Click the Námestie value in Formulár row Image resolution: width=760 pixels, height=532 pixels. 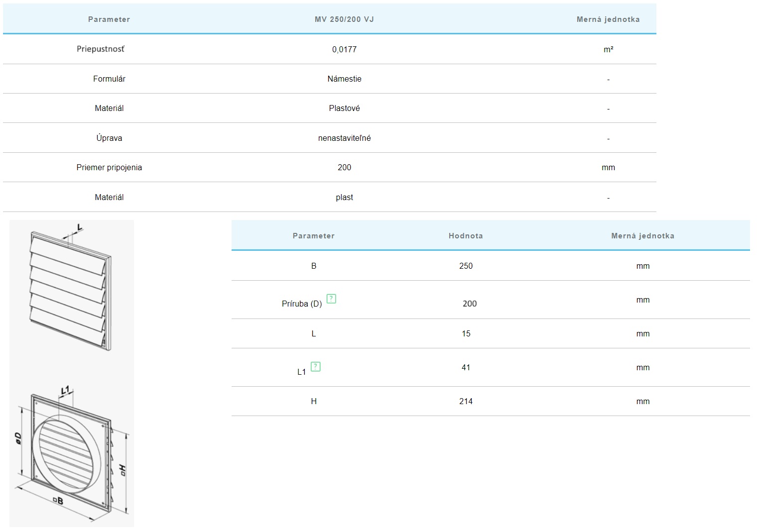344,79
